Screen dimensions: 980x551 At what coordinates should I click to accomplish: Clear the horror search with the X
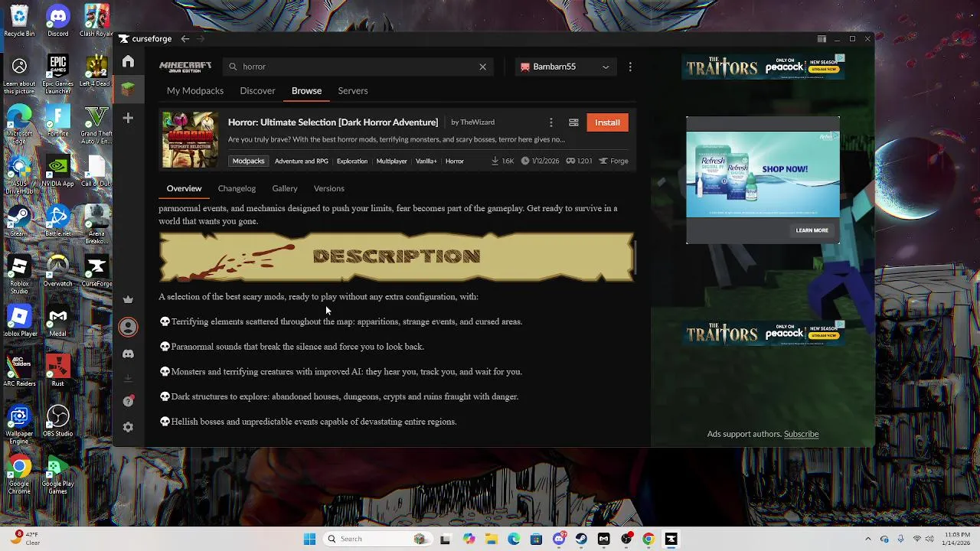pyautogui.click(x=482, y=67)
